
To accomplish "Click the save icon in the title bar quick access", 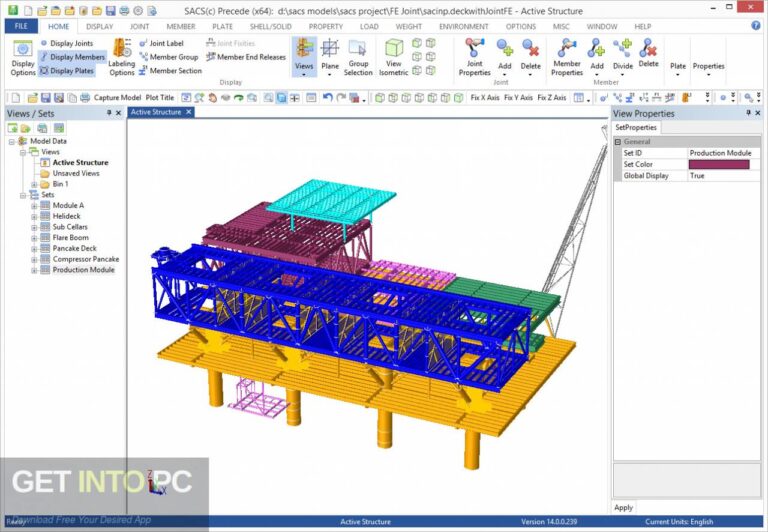I will pos(110,10).
